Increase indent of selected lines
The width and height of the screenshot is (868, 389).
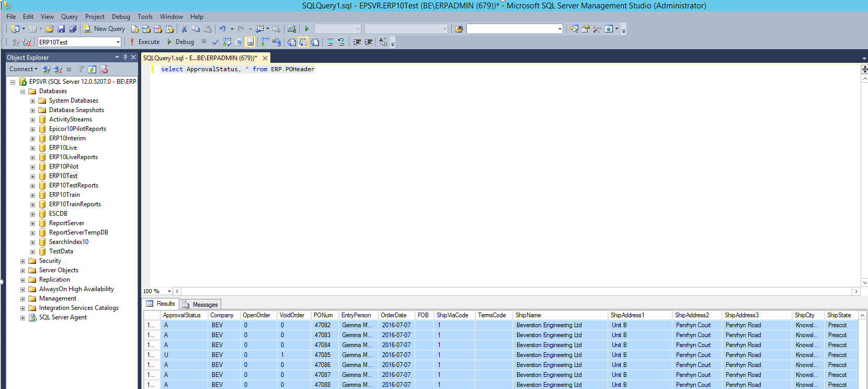(369, 42)
